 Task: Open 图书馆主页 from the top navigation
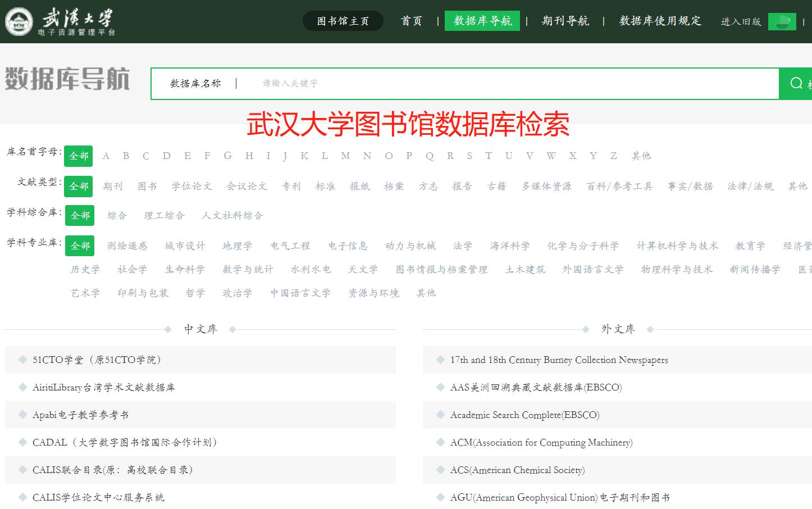[x=343, y=21]
